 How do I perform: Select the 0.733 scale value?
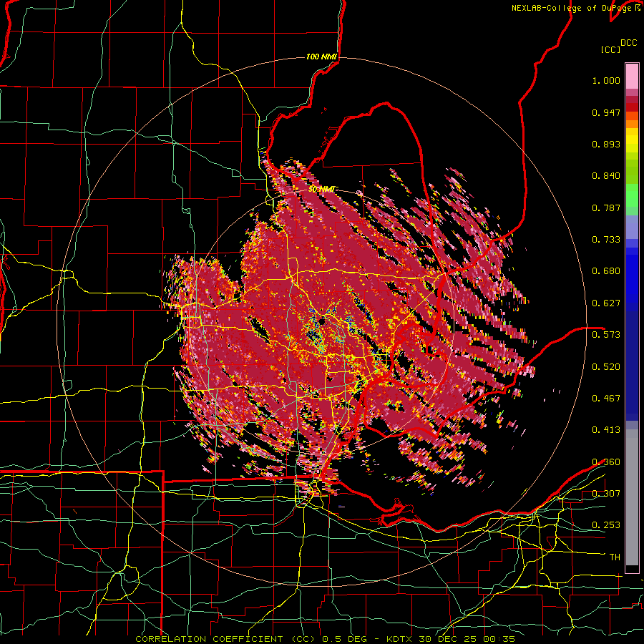pyautogui.click(x=606, y=240)
